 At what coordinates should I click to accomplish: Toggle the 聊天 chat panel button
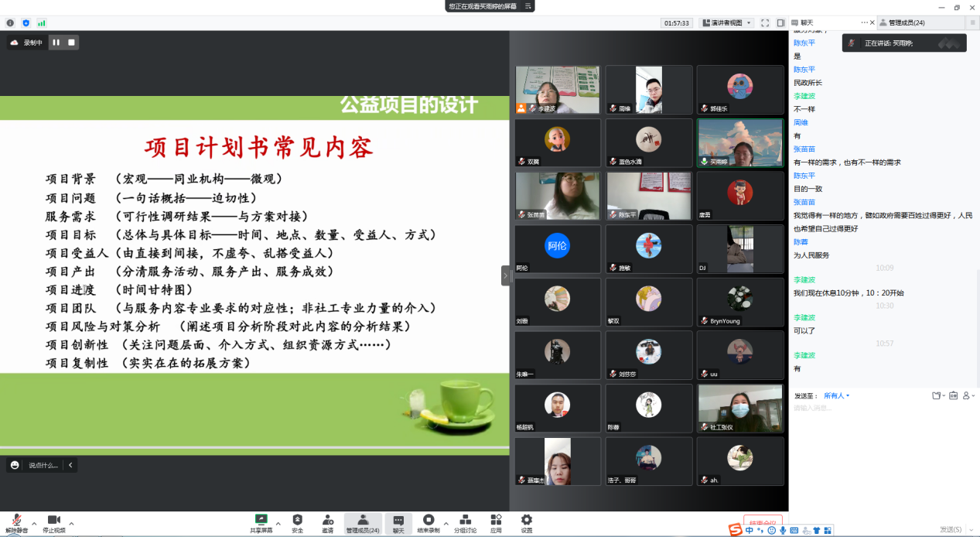(x=398, y=524)
